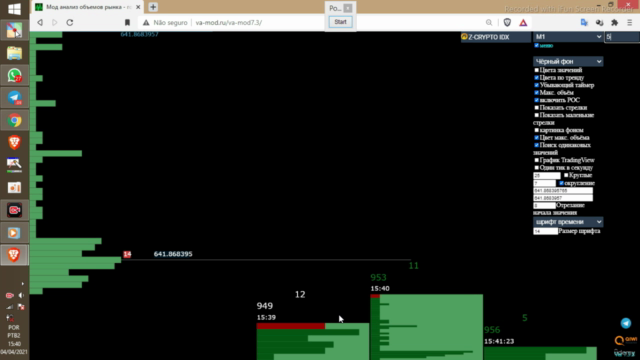This screenshot has width=640, height=360.
Task: Click the Start button in recorder popup
Action: pos(340,22)
